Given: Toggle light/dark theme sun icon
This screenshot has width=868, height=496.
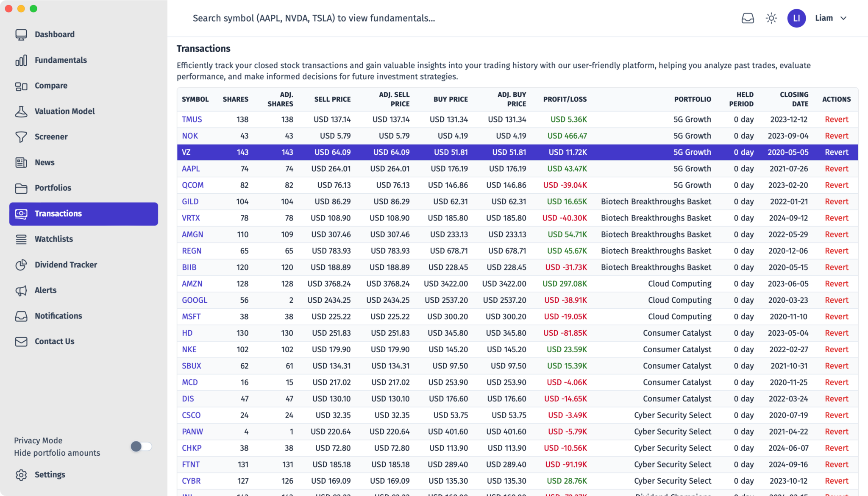Looking at the screenshot, I should [x=771, y=18].
